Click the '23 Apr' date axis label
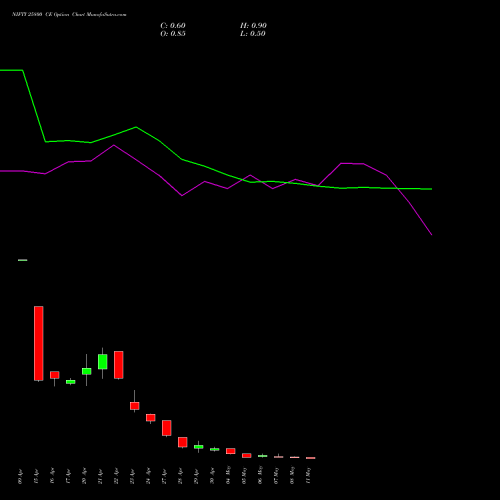This screenshot has height=500, width=500. click(132, 476)
